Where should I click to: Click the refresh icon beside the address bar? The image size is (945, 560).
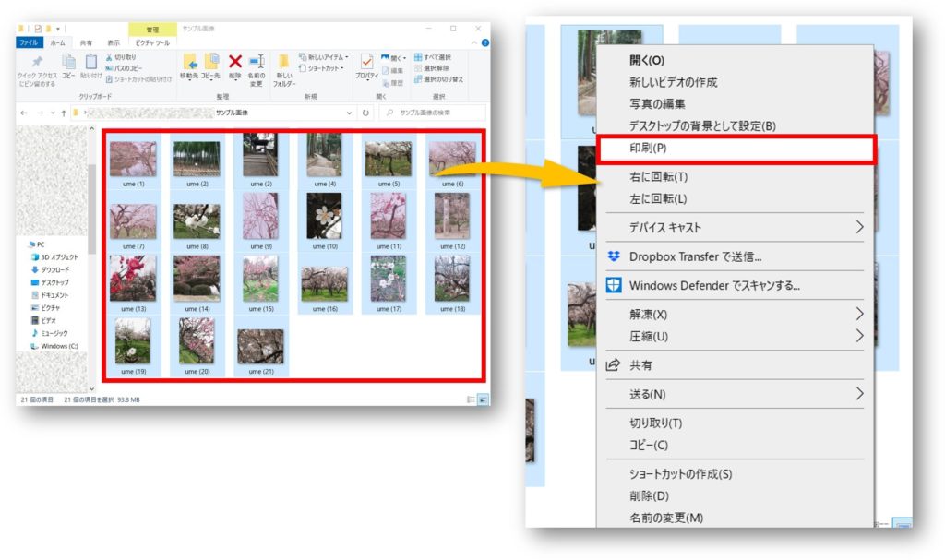(x=366, y=113)
